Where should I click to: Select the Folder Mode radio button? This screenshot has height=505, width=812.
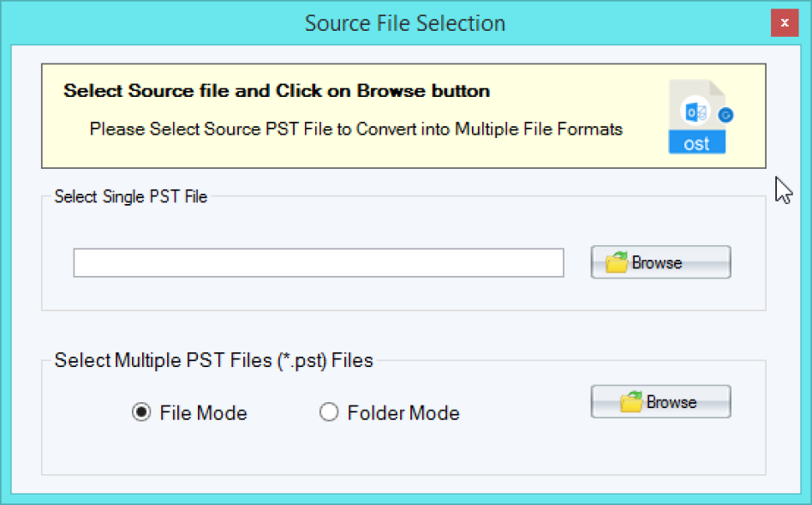[x=329, y=413]
